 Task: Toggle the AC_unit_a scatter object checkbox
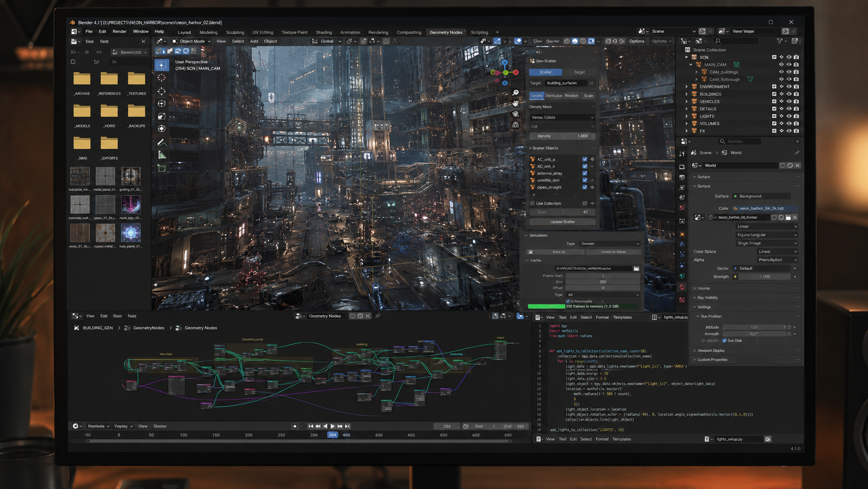(585, 160)
